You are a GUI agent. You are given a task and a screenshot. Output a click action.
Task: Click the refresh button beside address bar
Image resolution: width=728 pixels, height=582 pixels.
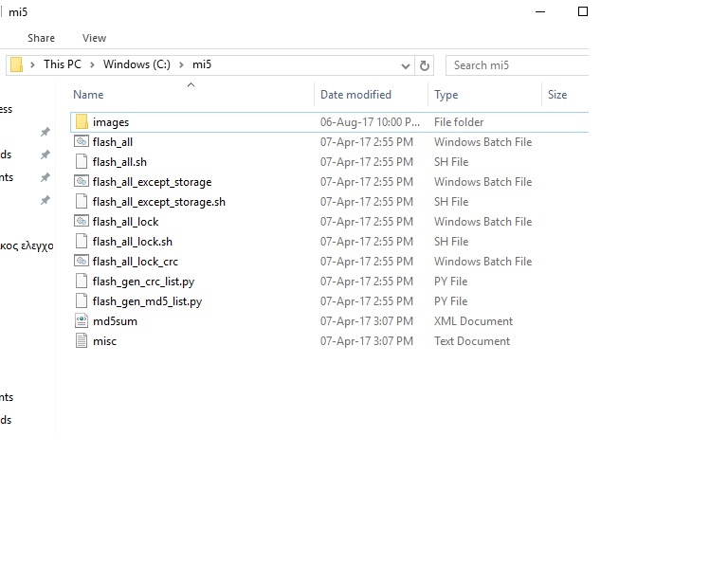click(x=425, y=65)
